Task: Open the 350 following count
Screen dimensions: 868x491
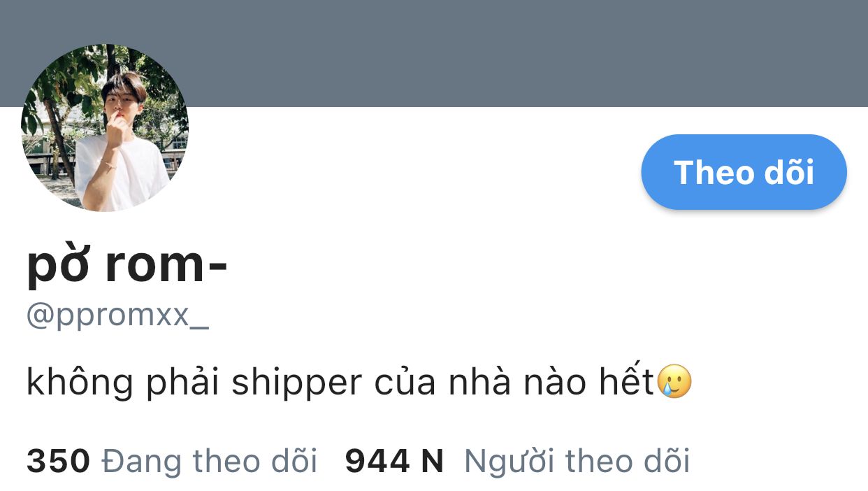Action: [59, 462]
